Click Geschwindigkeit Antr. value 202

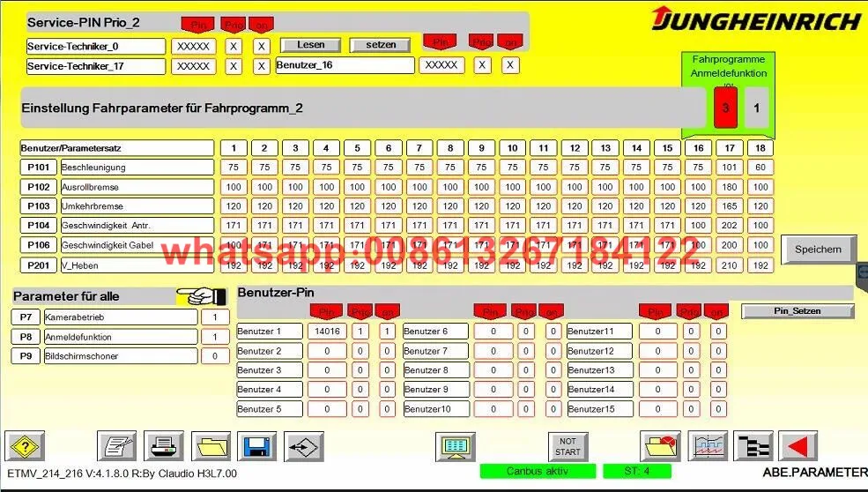(x=729, y=226)
